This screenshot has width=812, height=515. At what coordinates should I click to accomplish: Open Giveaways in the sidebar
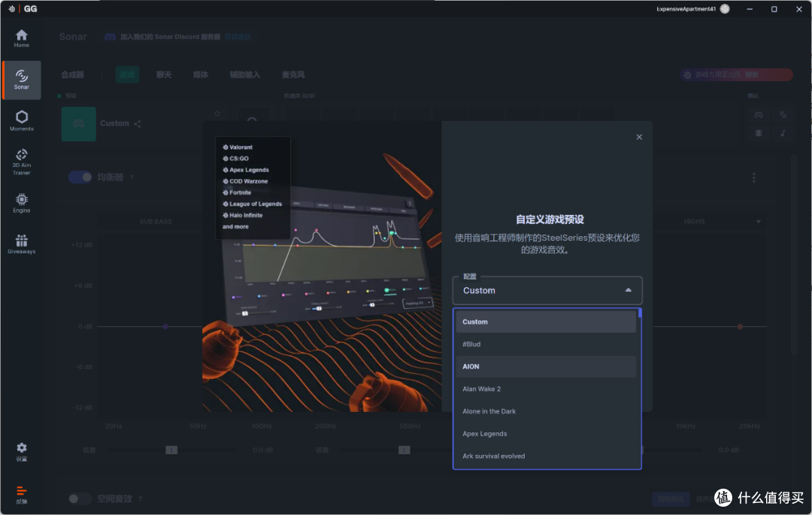tap(21, 244)
